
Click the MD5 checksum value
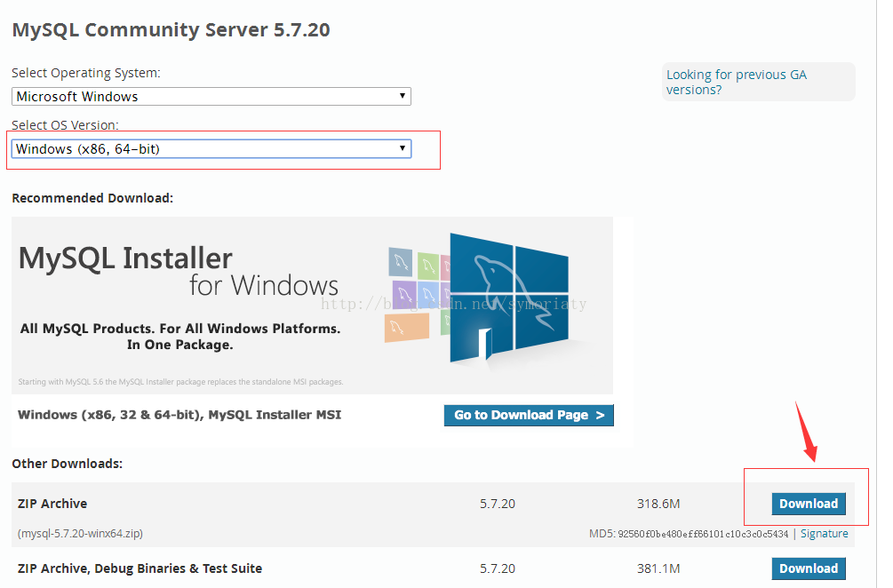click(x=703, y=534)
